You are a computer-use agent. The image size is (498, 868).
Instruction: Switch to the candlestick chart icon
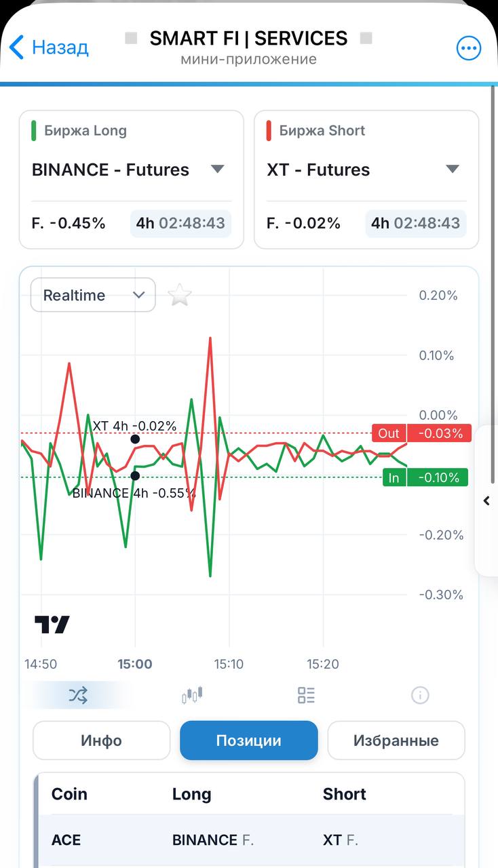pos(192,695)
